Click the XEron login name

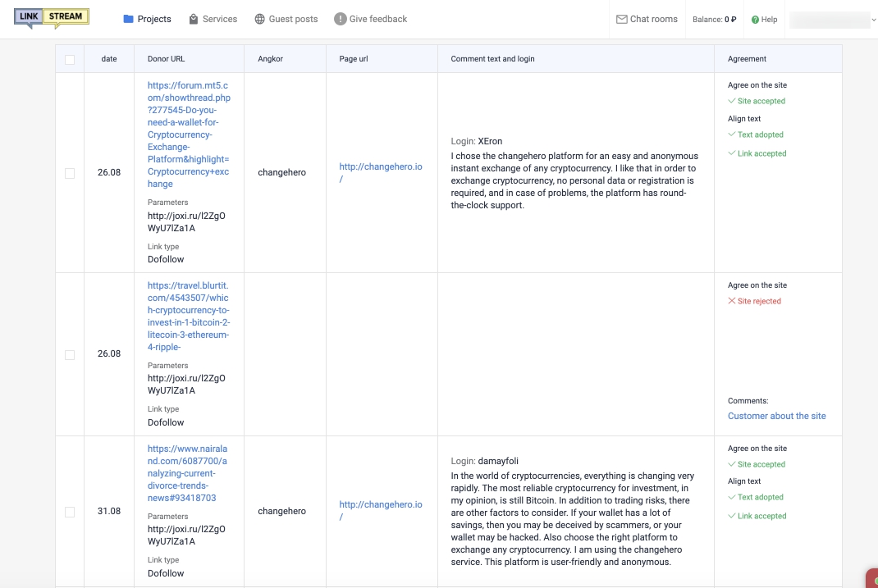490,141
